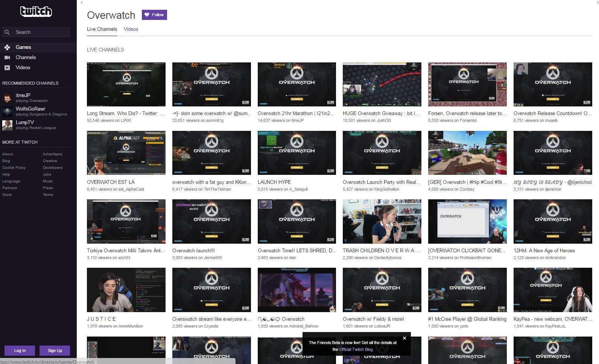Open the Cryaotic channel link
This screenshot has height=364, width=599.
pos(211,326)
